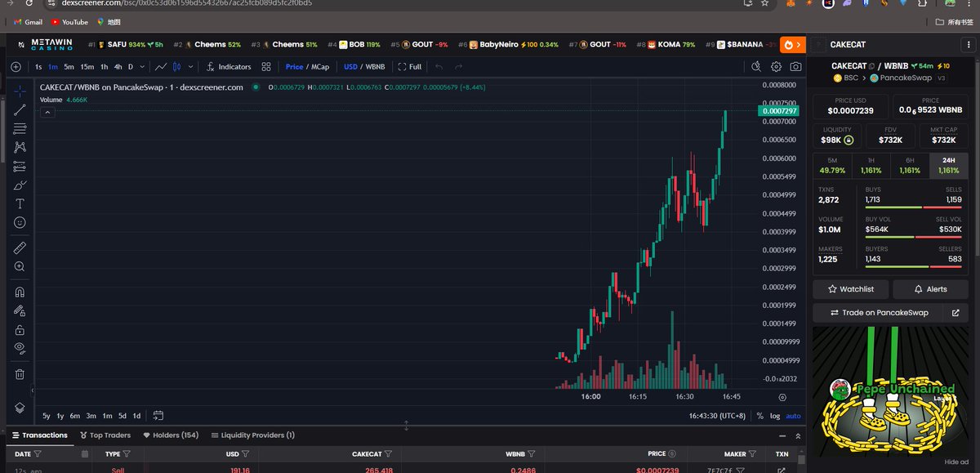Toggle percent scale on chart

760,416
